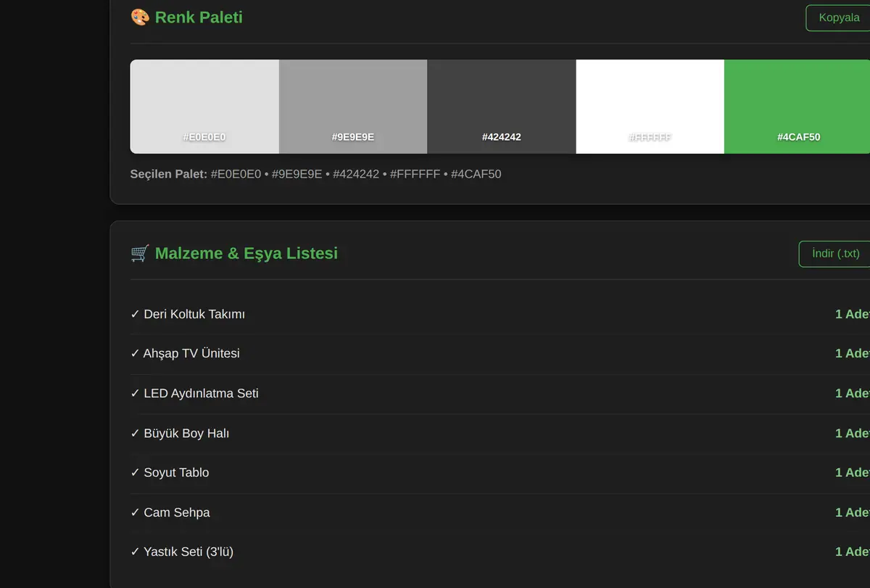This screenshot has height=588, width=870.
Task: Click the quantity for LED Aydınlatma Seti
Action: 853,393
